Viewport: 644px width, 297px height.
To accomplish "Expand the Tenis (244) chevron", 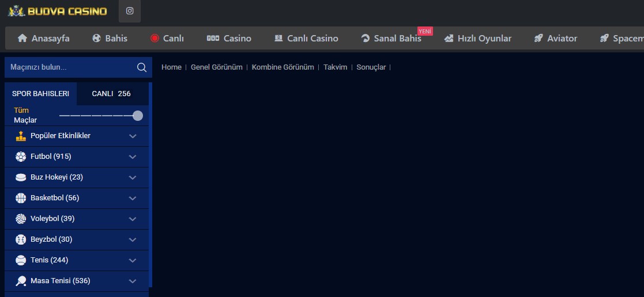I will [x=133, y=260].
